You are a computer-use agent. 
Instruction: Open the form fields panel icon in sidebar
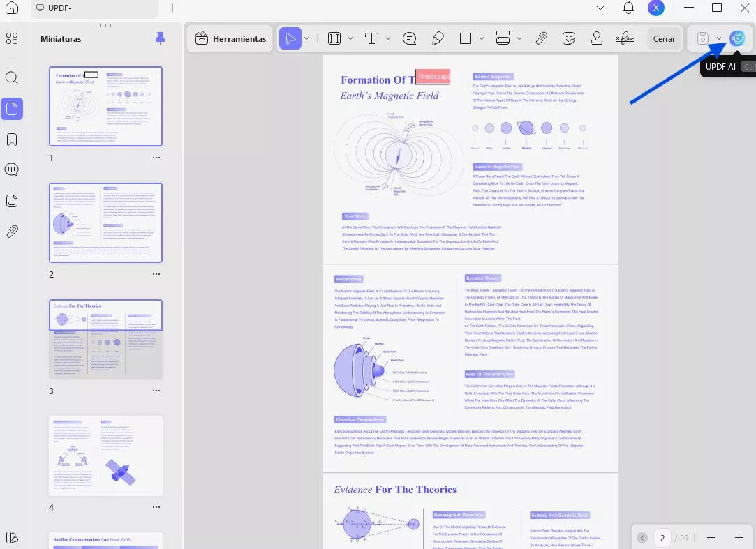pyautogui.click(x=12, y=201)
